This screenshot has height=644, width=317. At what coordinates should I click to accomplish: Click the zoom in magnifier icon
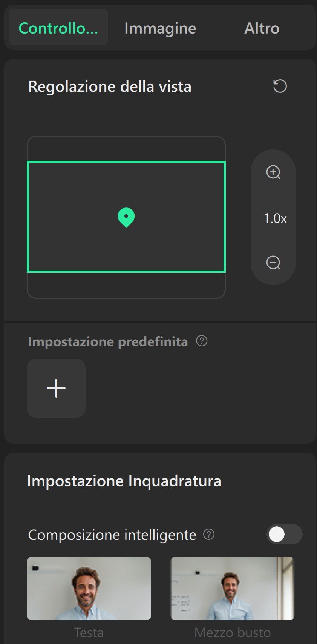tap(273, 172)
